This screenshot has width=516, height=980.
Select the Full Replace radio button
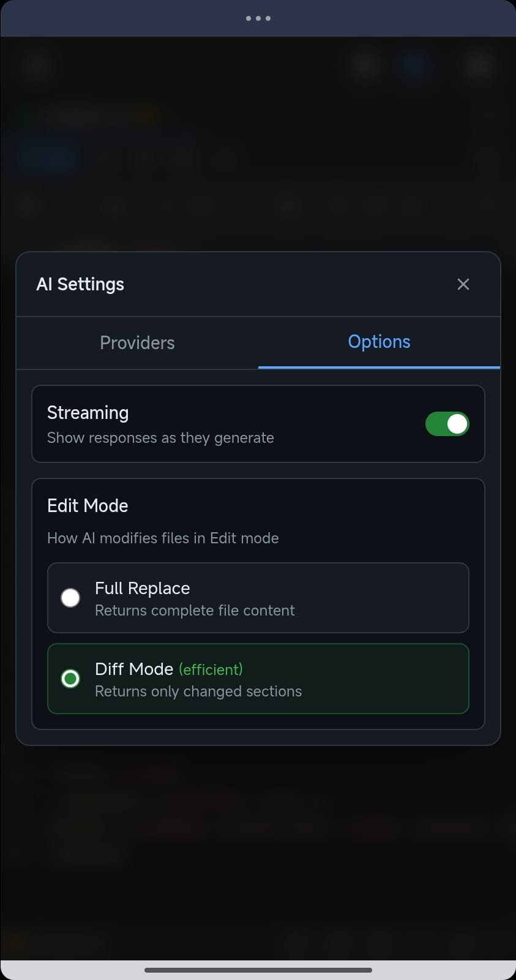point(70,598)
